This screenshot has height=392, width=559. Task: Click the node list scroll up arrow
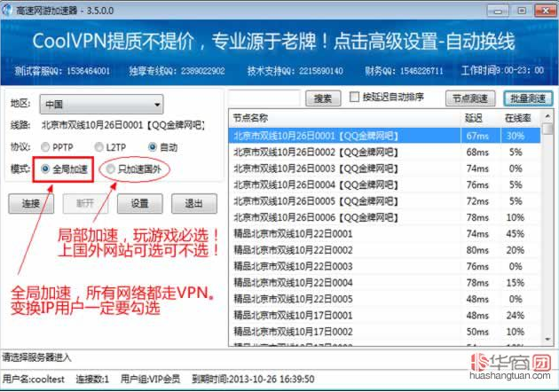547,116
